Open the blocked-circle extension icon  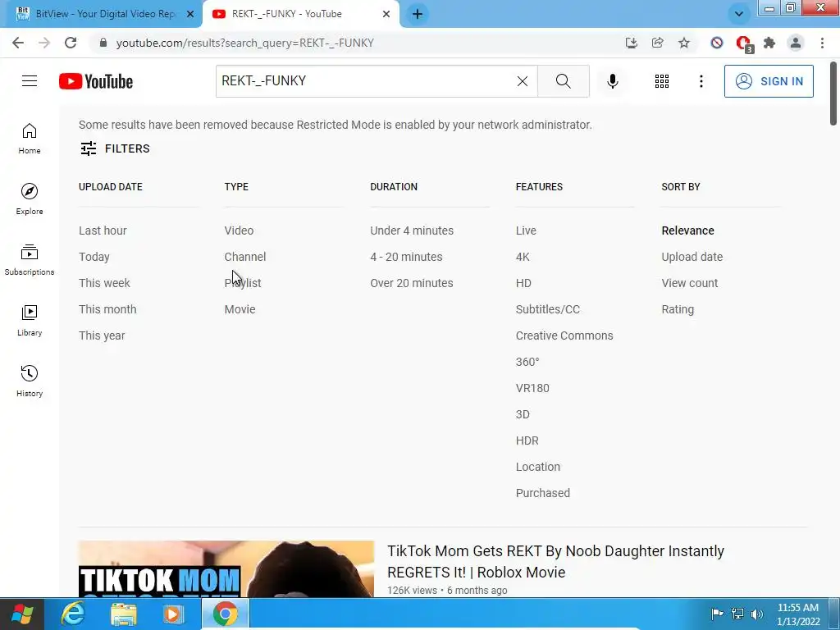pyautogui.click(x=717, y=43)
